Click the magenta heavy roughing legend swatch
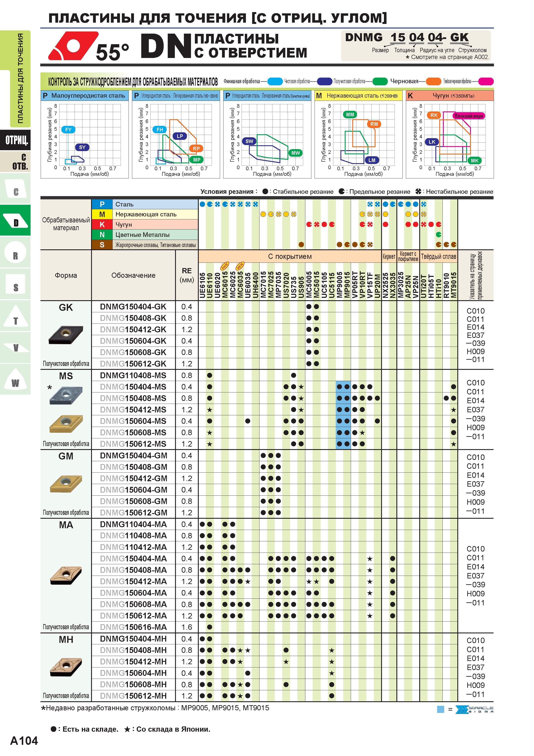The height and width of the screenshot is (756, 534). [486, 81]
